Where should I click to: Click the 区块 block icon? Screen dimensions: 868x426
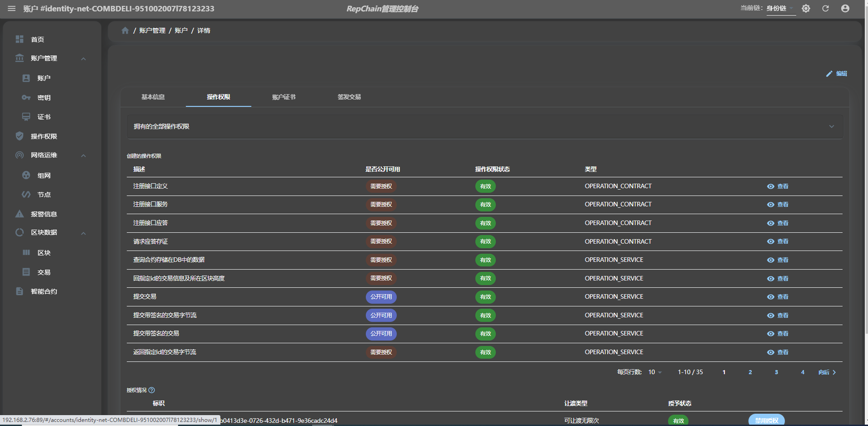pyautogui.click(x=26, y=252)
